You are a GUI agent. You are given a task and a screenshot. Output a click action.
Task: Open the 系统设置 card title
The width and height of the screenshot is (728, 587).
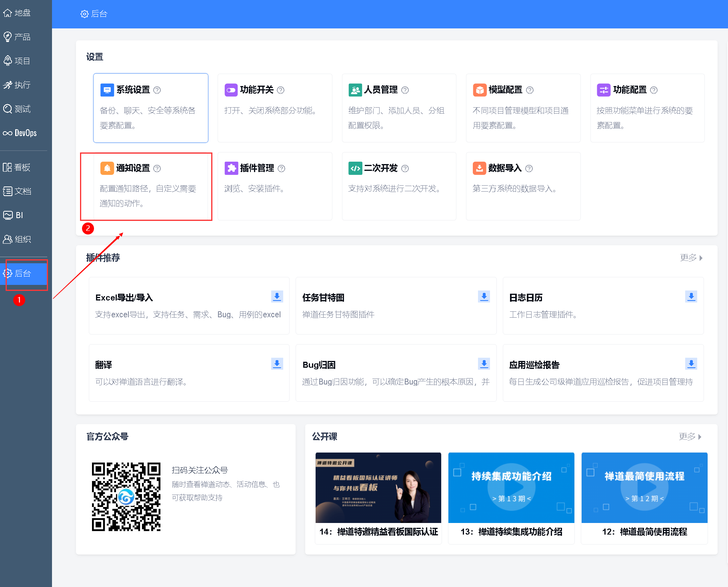pyautogui.click(x=133, y=90)
